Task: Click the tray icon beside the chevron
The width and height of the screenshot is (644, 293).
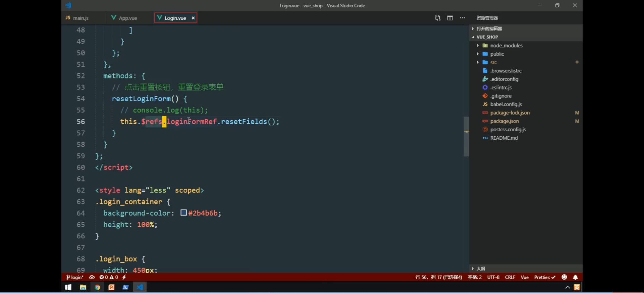Action: click(577, 287)
